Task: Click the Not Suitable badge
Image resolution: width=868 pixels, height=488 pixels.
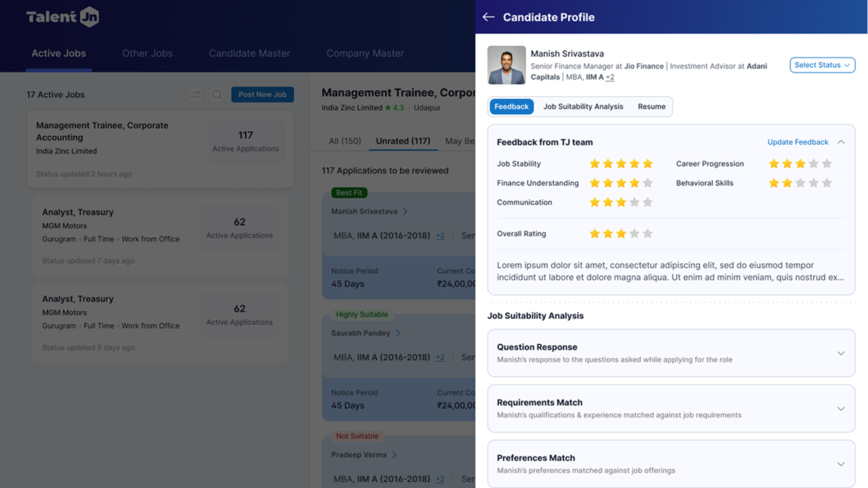Action: pos(358,436)
